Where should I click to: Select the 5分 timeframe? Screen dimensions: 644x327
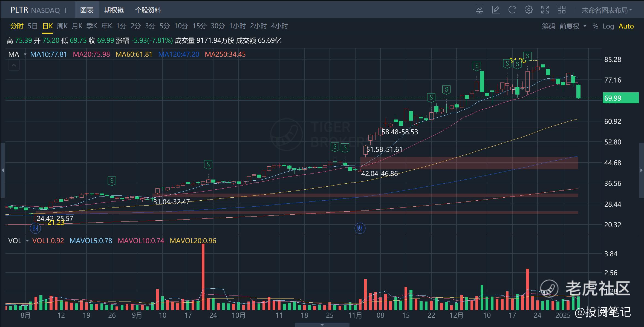(x=164, y=26)
